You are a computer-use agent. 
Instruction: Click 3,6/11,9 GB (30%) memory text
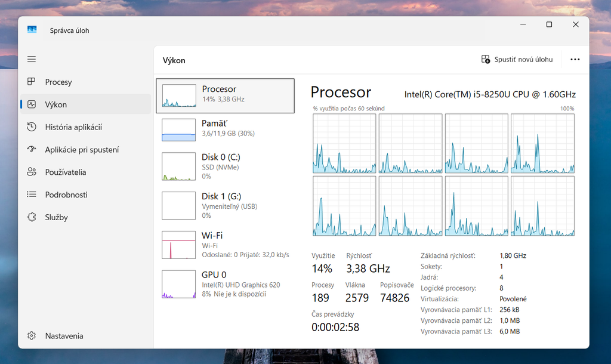tap(228, 133)
